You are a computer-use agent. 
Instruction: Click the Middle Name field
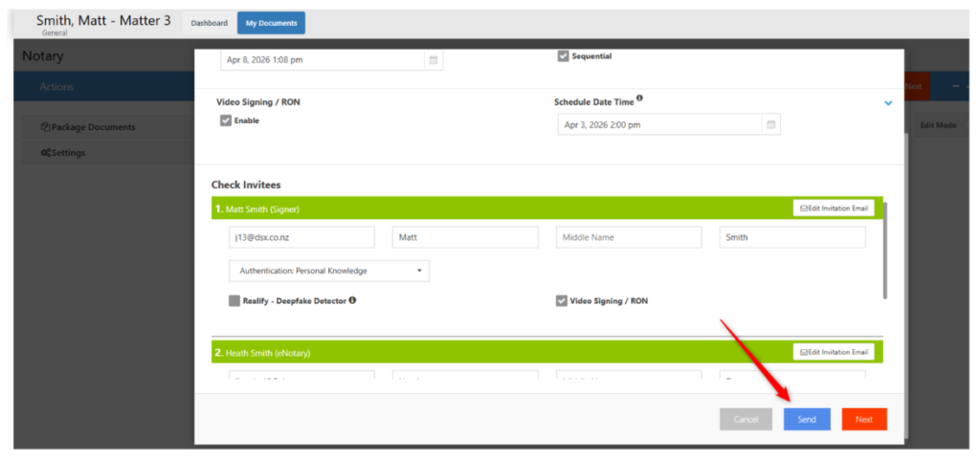coord(629,237)
